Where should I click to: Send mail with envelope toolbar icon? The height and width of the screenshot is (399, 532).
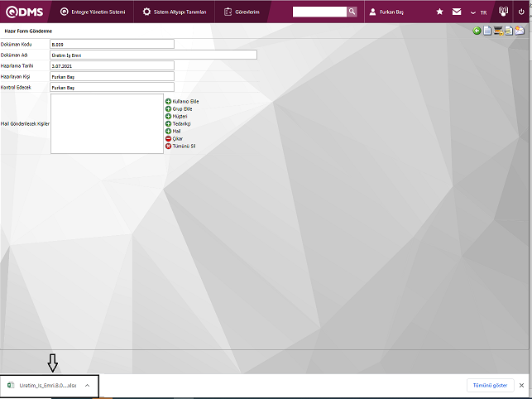pos(520,31)
